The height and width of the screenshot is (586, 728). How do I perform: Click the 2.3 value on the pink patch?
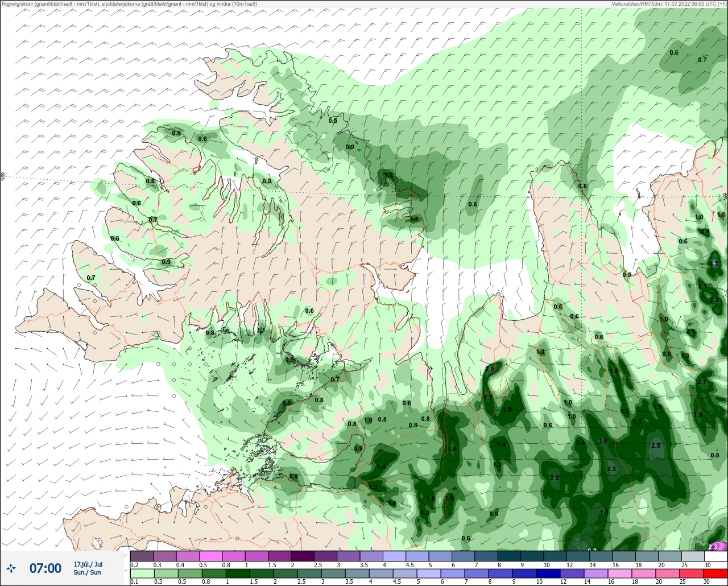coord(713,547)
